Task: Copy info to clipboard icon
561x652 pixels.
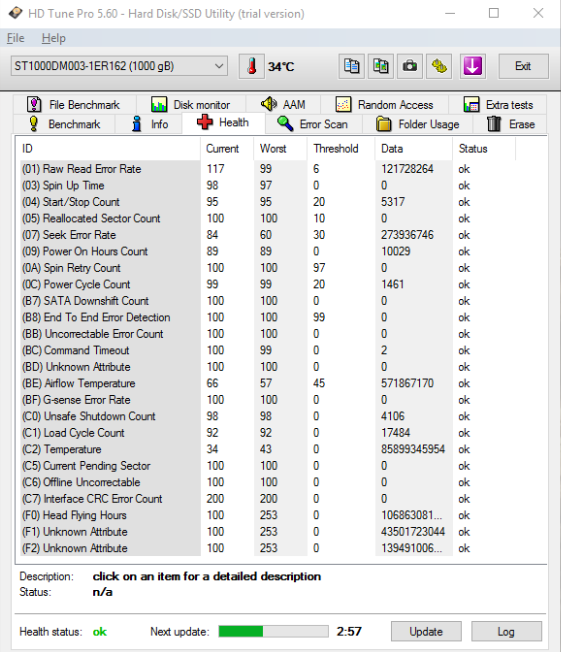Action: coord(352,67)
